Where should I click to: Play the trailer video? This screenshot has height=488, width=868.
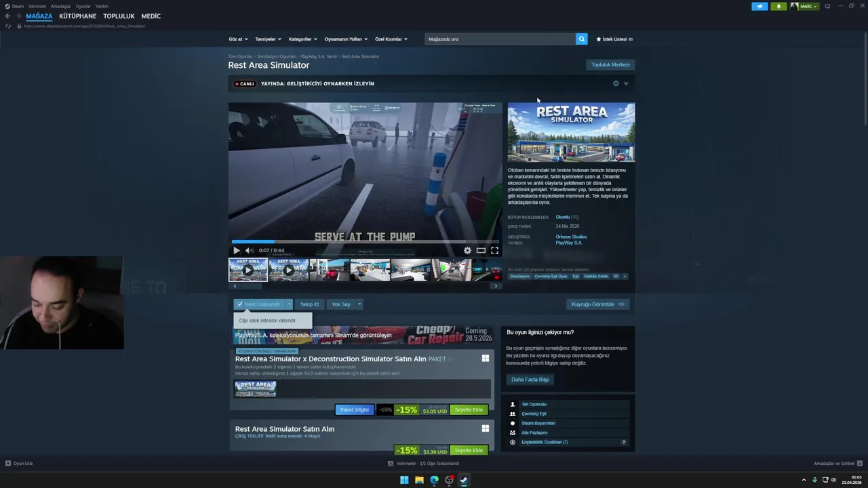pos(237,250)
